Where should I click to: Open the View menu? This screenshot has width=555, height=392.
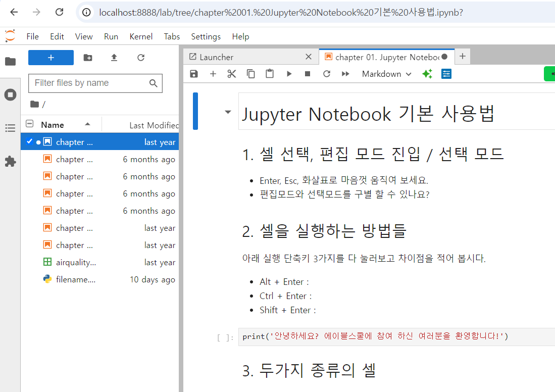click(84, 36)
